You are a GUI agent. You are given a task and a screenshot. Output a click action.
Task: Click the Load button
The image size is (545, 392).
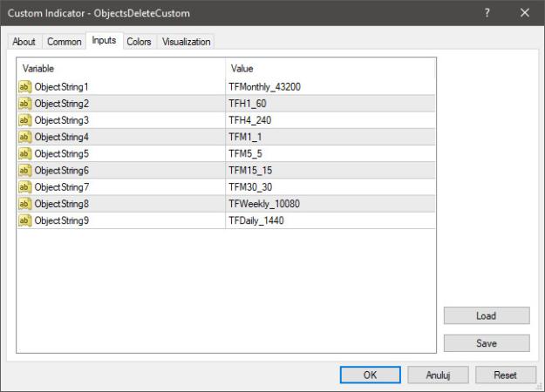point(487,315)
